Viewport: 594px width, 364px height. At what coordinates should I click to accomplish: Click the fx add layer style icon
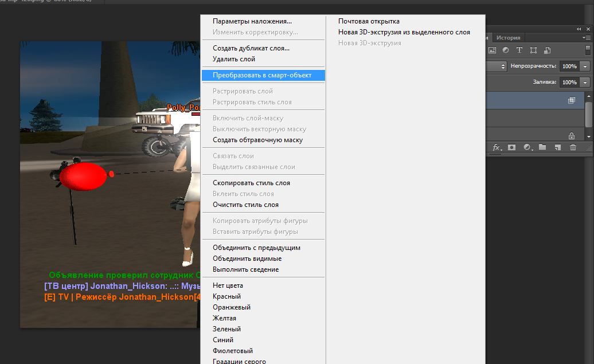click(497, 147)
